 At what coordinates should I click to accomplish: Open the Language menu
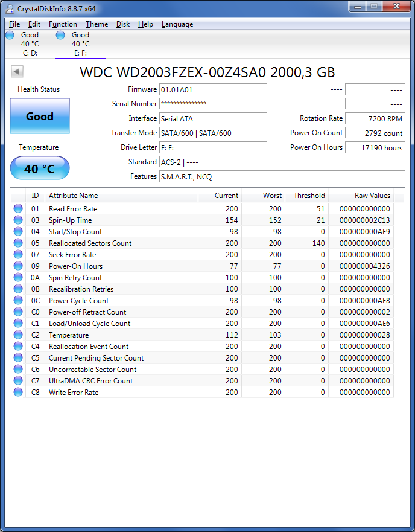(x=177, y=24)
